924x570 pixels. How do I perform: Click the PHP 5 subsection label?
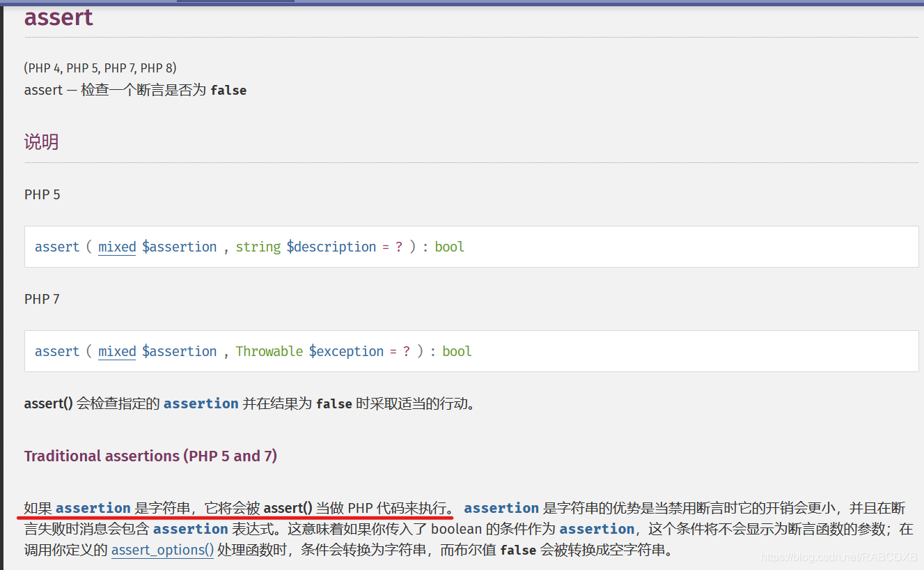(42, 194)
